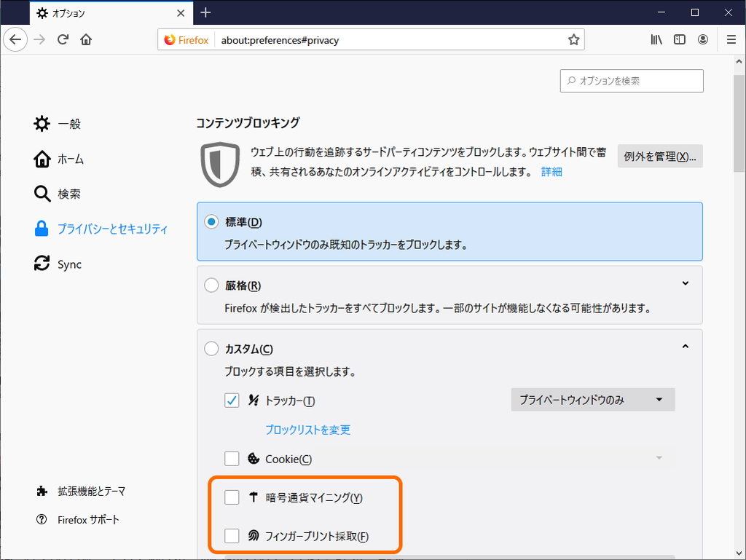746x560 pixels.
Task: Expand the 厳格 section chevron
Action: (x=685, y=283)
